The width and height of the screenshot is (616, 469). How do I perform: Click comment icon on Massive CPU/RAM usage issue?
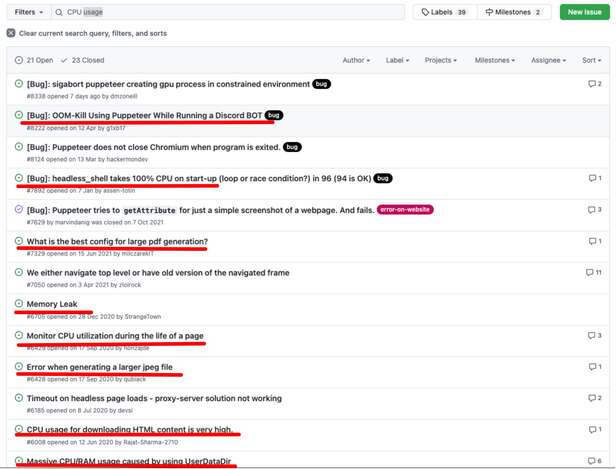point(591,461)
